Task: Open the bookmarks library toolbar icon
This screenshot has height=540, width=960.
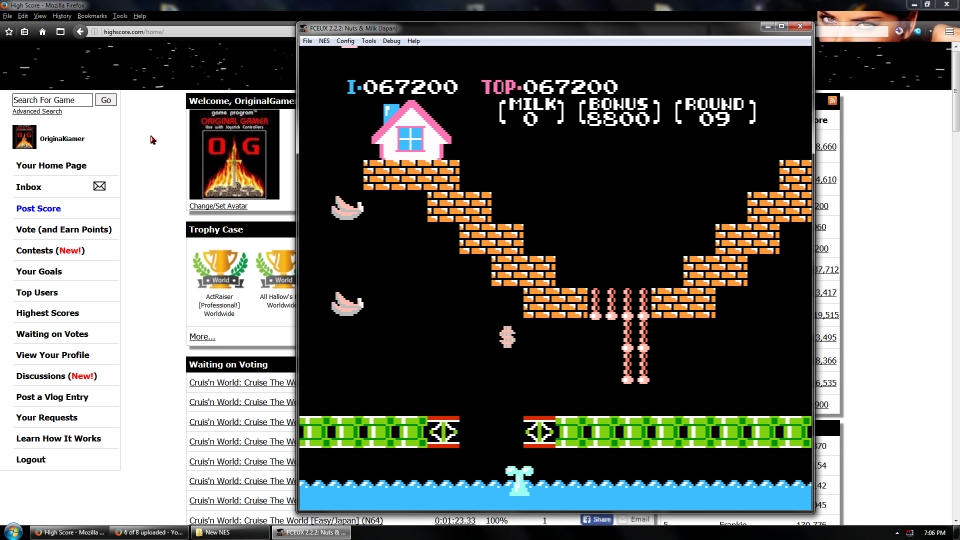Action: pyautogui.click(x=25, y=32)
